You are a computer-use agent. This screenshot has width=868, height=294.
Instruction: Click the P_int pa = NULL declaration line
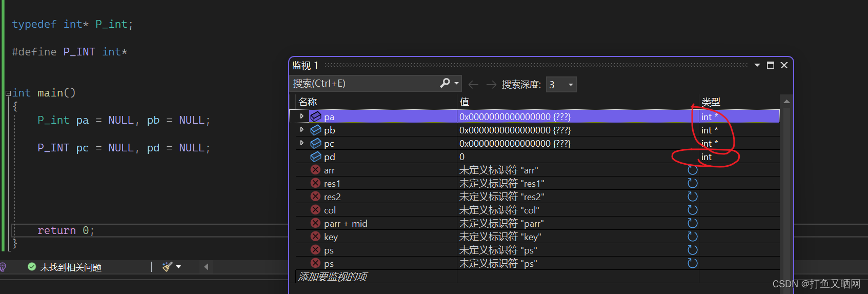click(124, 120)
